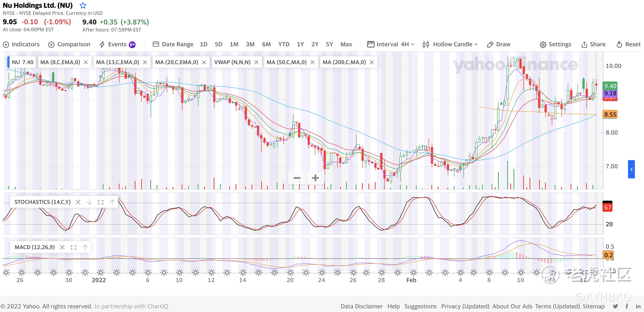Remove the VWAP (N,N,N) indicator
Screen dimensions: 644x312
(x=256, y=62)
